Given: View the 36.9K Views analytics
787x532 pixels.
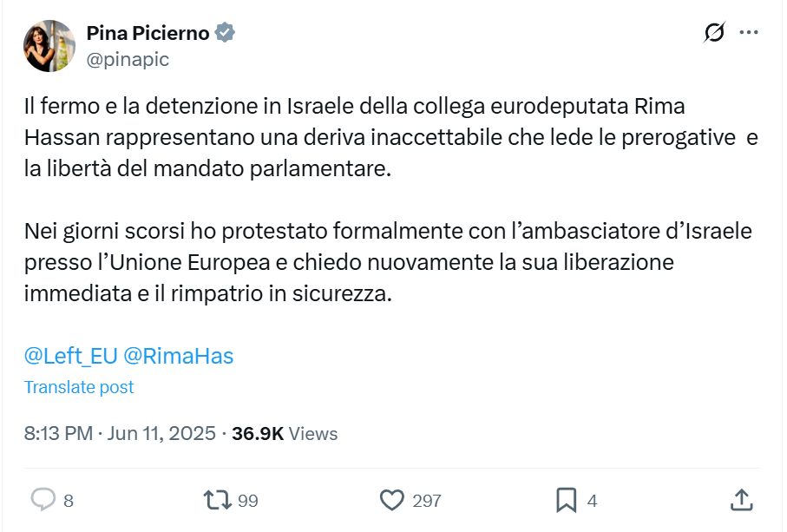Looking at the screenshot, I should [x=285, y=433].
